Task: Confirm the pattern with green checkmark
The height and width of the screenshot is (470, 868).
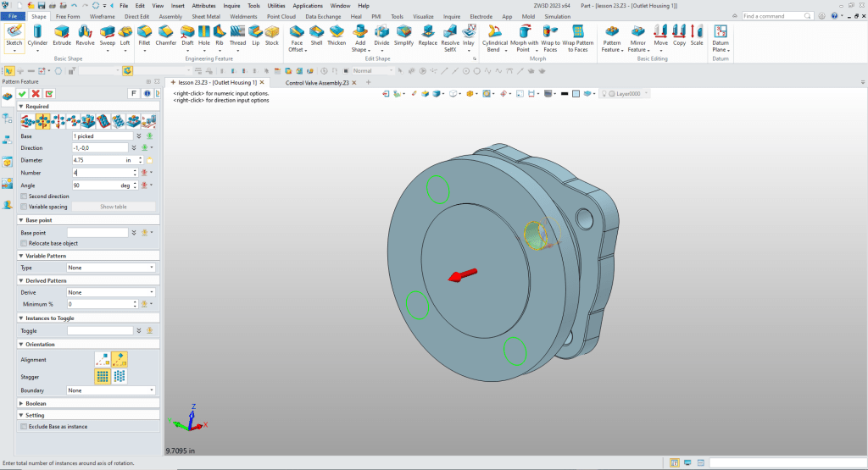Action: pyautogui.click(x=22, y=93)
